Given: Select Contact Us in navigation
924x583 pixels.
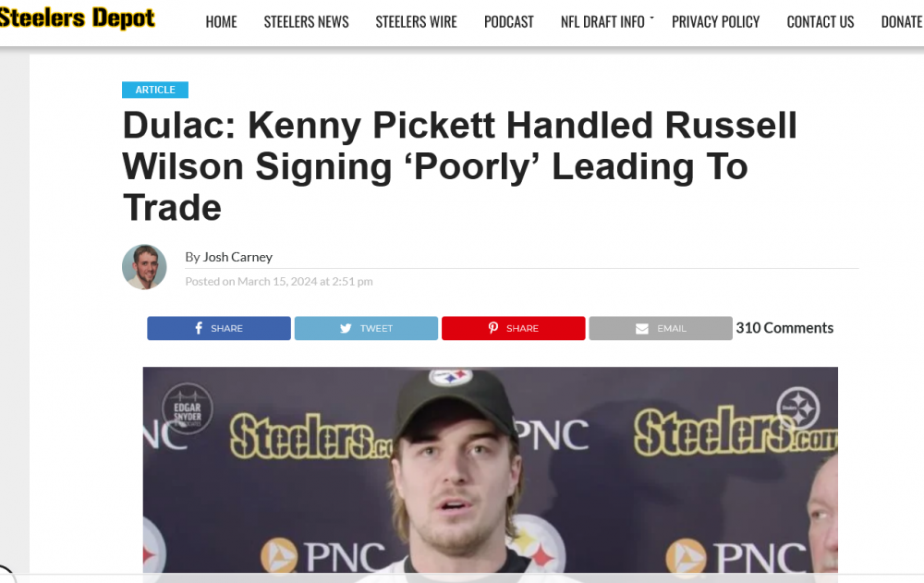Looking at the screenshot, I should point(820,21).
